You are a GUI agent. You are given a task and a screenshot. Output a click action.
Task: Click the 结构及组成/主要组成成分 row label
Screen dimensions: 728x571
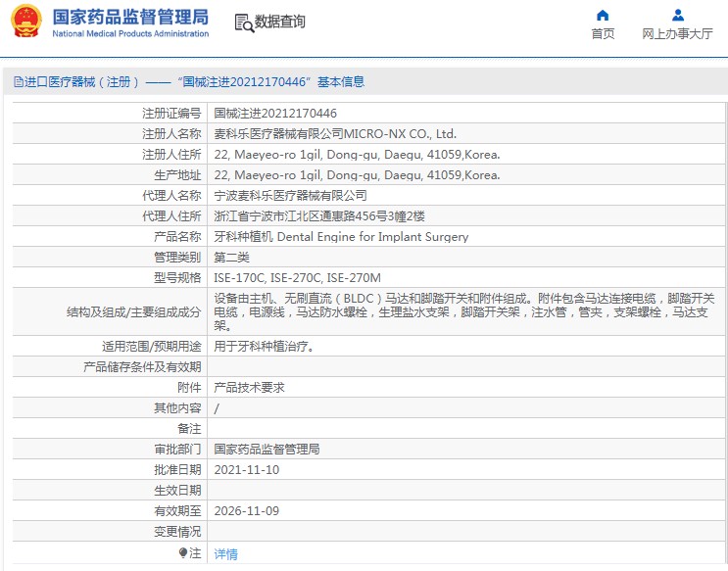tap(133, 312)
